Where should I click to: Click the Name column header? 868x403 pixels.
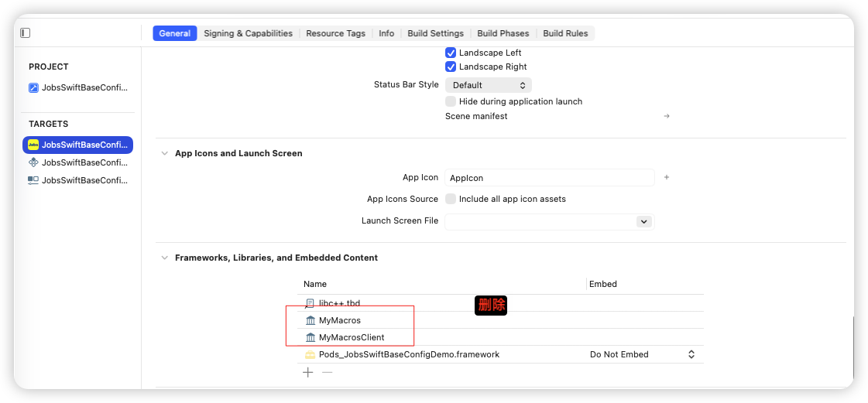tap(315, 284)
